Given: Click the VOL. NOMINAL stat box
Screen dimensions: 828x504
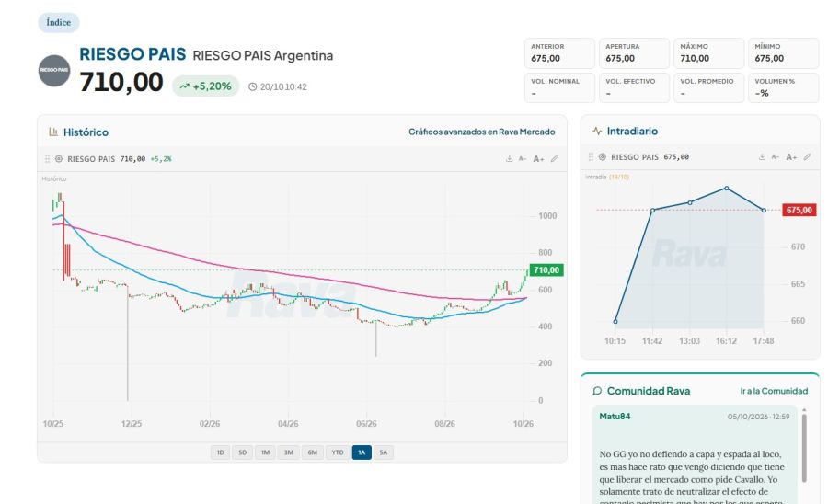Looking at the screenshot, I should pyautogui.click(x=559, y=87).
